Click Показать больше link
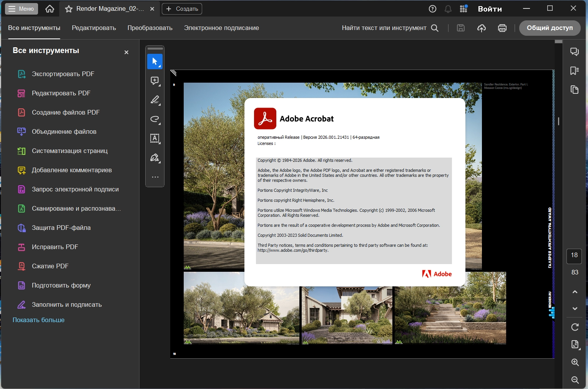 tap(38, 320)
